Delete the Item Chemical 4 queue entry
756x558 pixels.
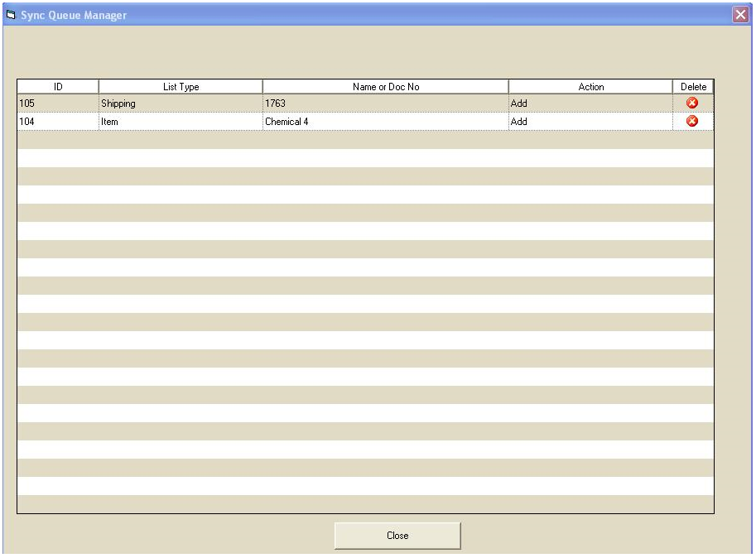click(692, 121)
